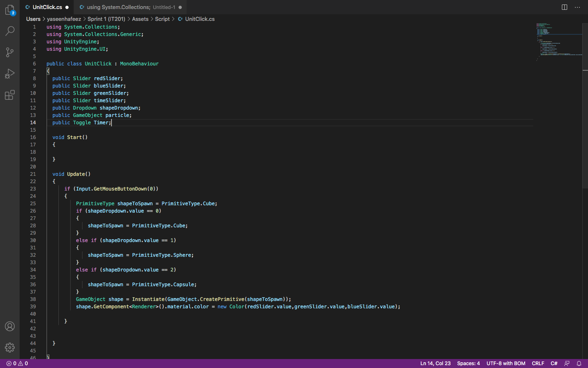Screen dimensions: 588x368
Task: Click 'greenSlider' declaration on line 10
Action: point(110,93)
